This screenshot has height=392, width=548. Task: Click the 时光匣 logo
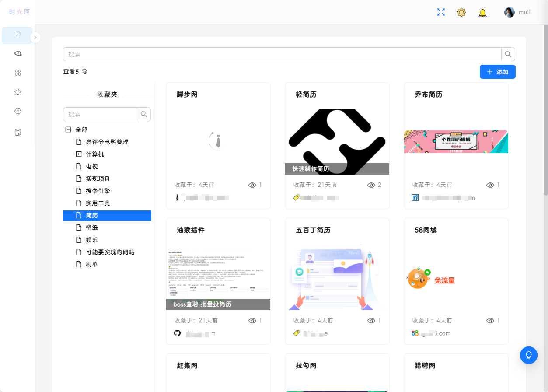tap(19, 12)
